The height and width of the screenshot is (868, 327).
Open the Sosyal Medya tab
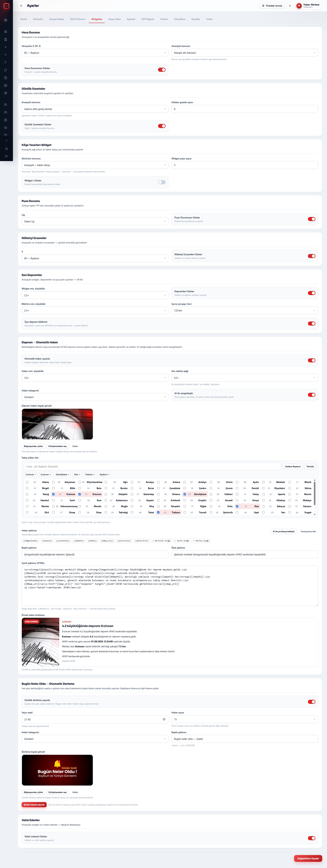click(57, 19)
